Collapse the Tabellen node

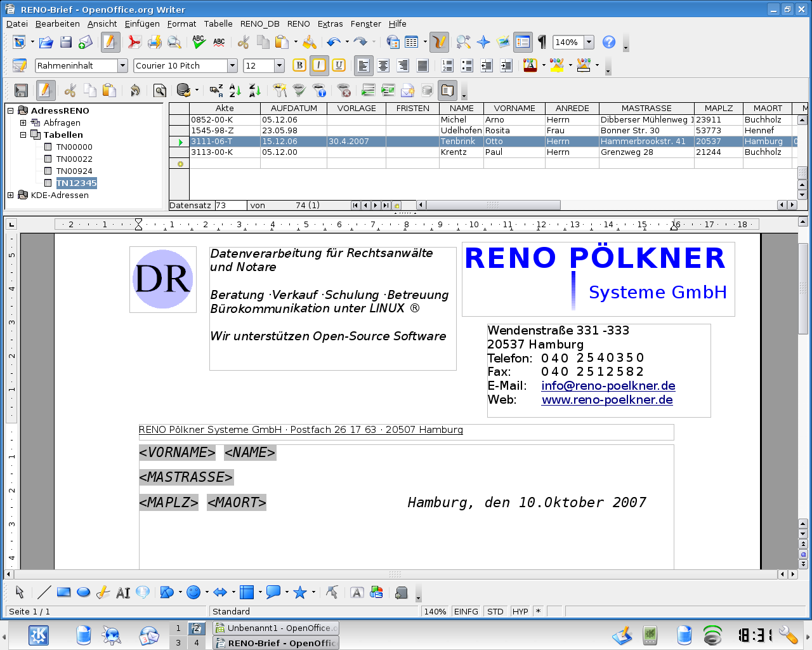[x=23, y=135]
